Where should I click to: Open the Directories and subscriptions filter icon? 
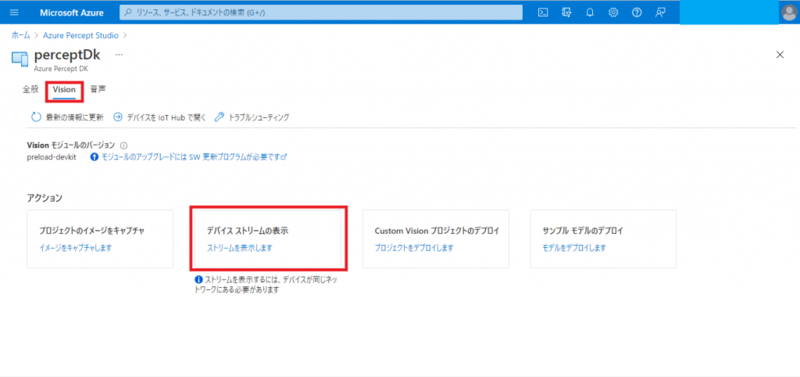pyautogui.click(x=566, y=13)
